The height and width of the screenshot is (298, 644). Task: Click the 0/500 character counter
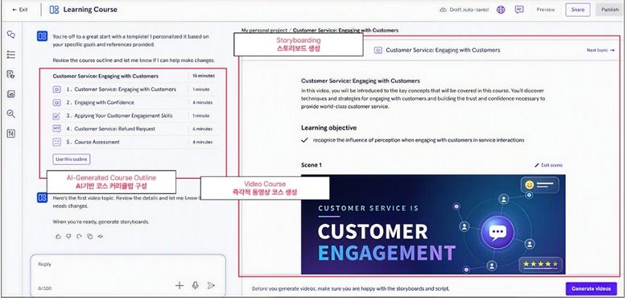click(45, 288)
